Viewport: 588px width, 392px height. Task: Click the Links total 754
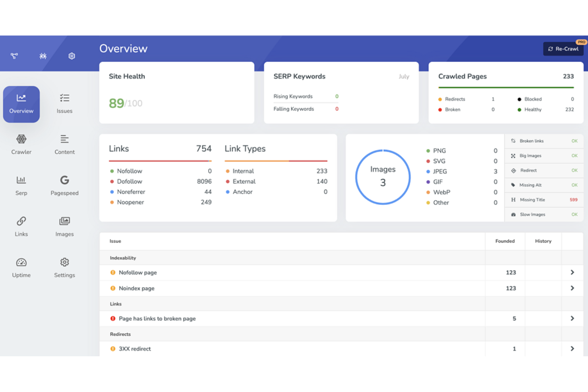point(204,149)
